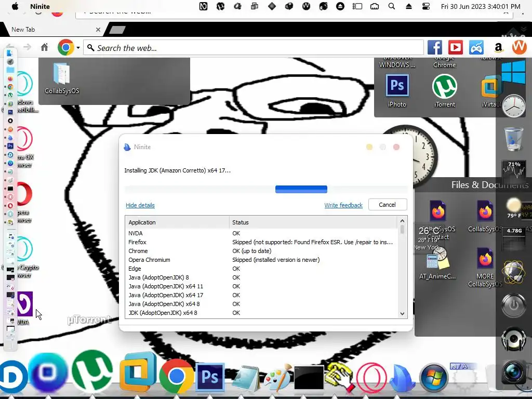Viewport: 532px width, 399px height.
Task: Click the Hide details link
Action: pyautogui.click(x=140, y=205)
